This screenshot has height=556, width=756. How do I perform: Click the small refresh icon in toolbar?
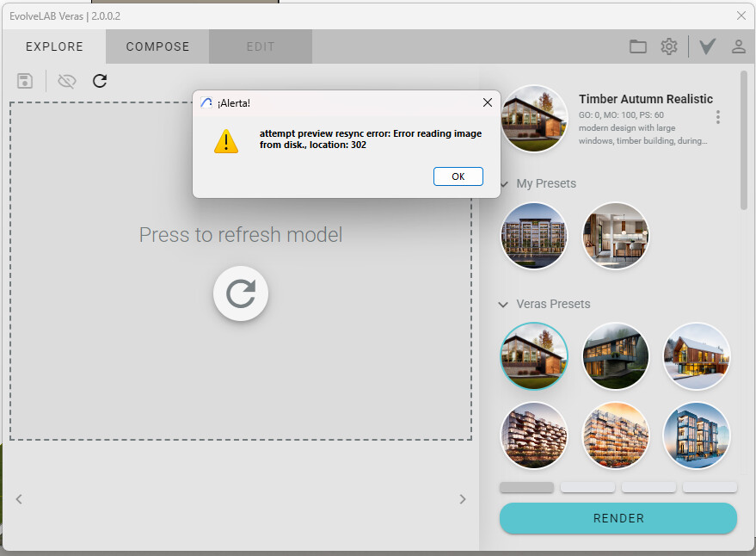click(99, 81)
